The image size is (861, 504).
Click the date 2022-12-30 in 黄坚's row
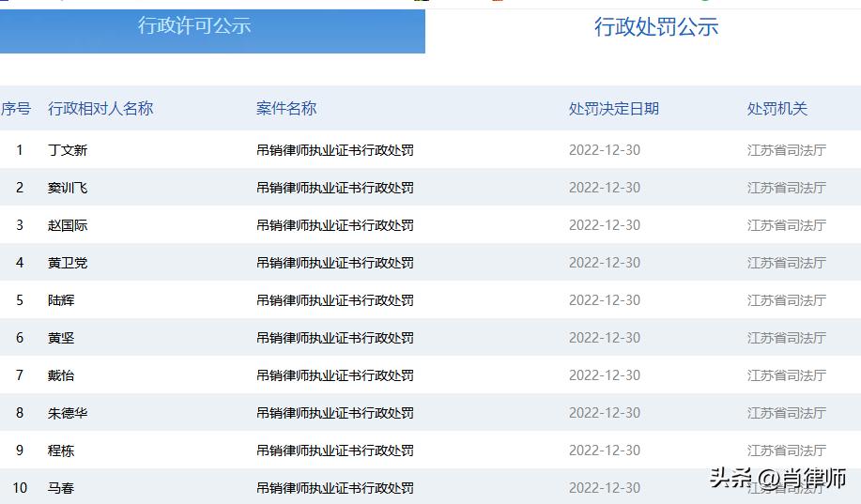605,338
